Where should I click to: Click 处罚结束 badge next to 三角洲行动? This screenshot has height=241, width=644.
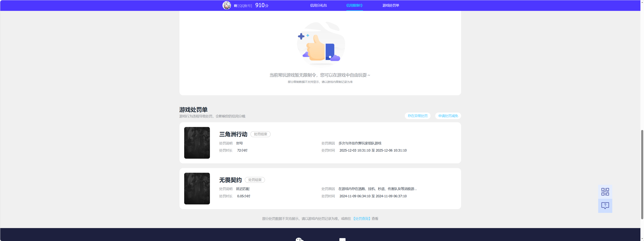pos(260,134)
